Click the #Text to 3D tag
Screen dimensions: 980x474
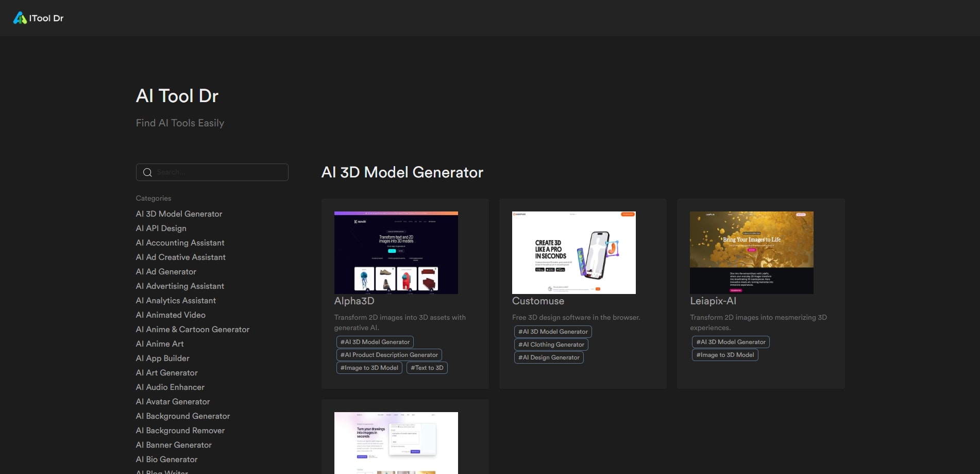tap(427, 368)
